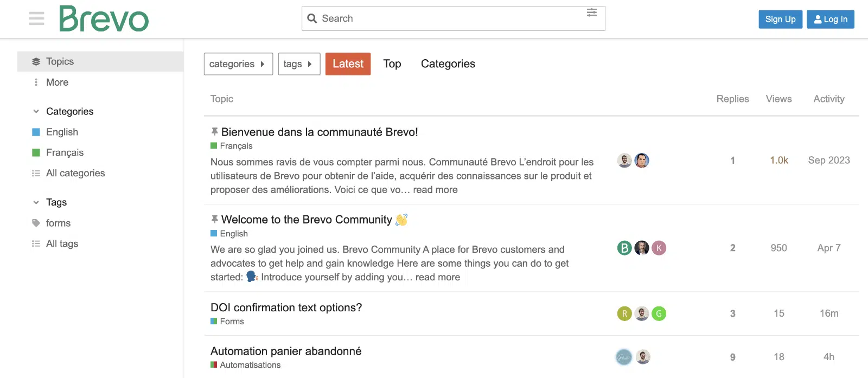Open advanced search filter options icon
Image resolution: width=868 pixels, height=378 pixels.
coord(592,12)
